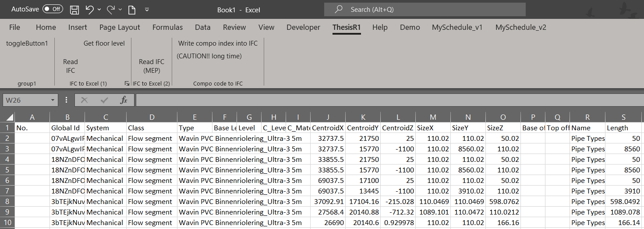The height and width of the screenshot is (229, 644).
Task: Click the Enter checkmark formula bar icon
Action: pyautogui.click(x=104, y=100)
